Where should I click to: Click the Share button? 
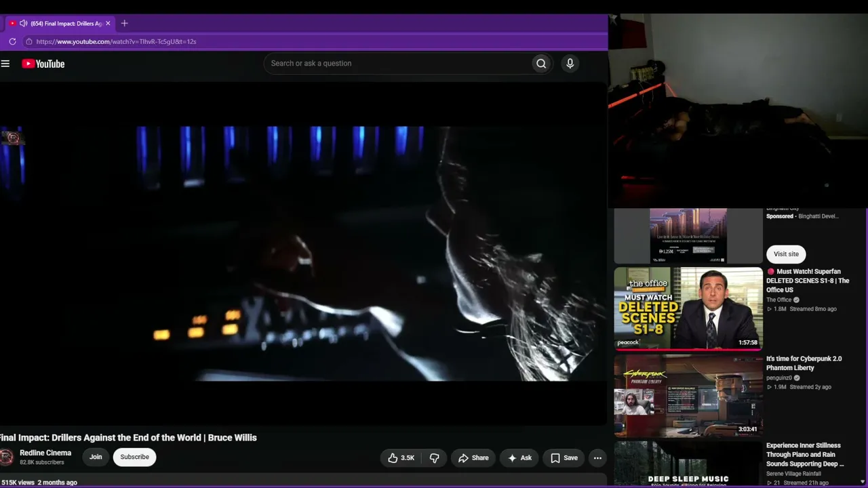point(473,458)
